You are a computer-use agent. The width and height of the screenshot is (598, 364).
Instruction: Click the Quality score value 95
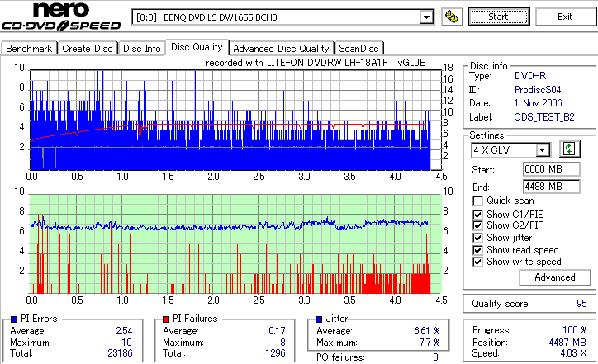point(581,304)
